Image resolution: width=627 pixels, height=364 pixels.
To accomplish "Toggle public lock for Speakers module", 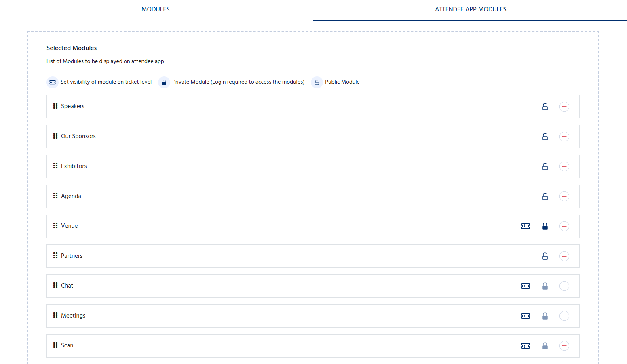I will click(545, 107).
